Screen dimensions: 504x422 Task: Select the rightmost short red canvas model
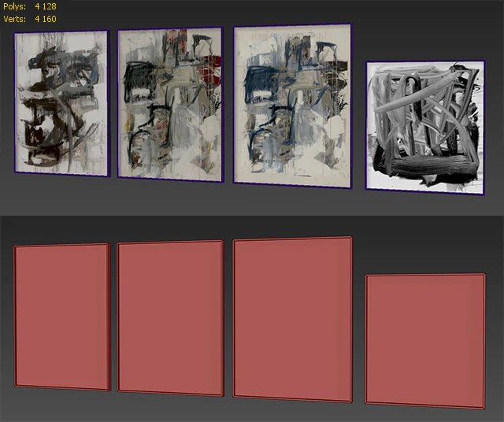[425, 341]
